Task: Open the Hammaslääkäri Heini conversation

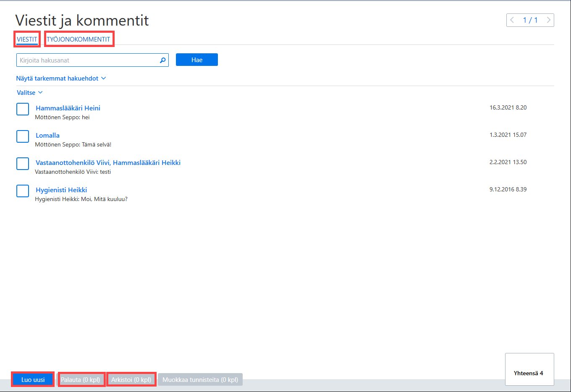Action: click(x=68, y=108)
